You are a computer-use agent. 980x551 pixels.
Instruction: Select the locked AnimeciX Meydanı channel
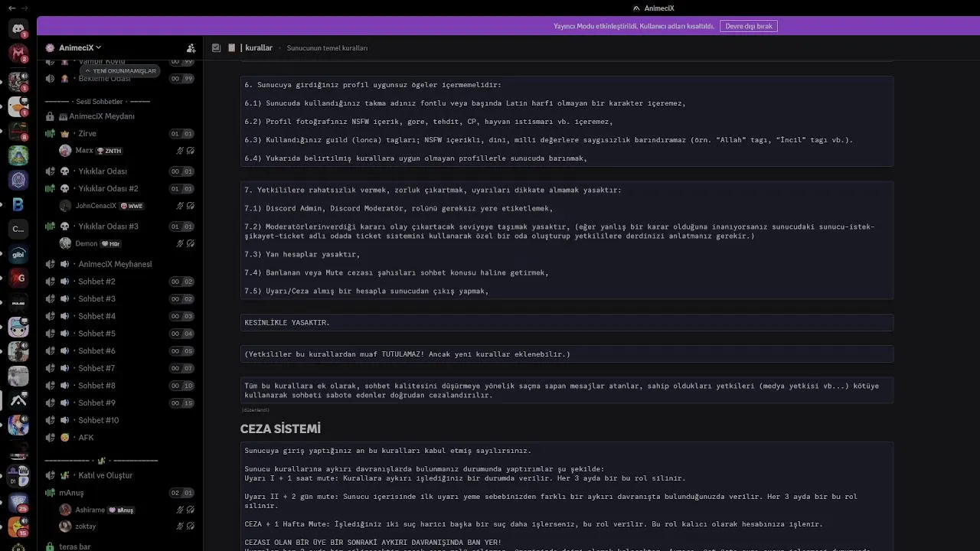(x=101, y=116)
